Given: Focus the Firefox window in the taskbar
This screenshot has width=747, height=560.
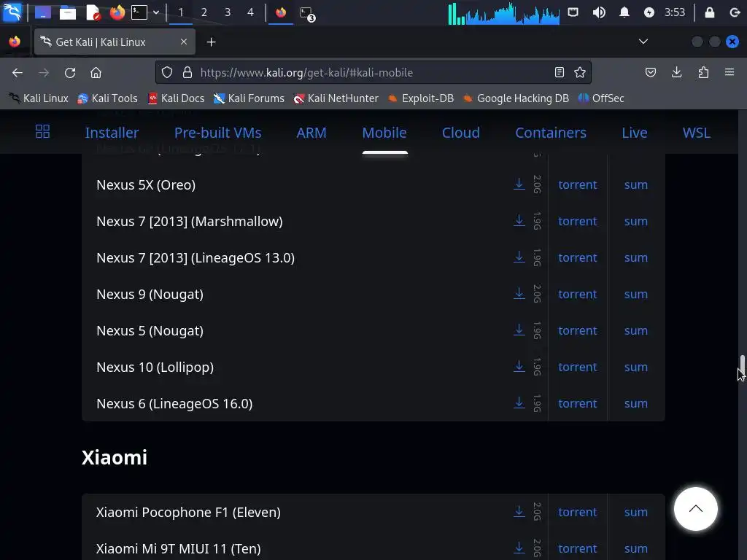Looking at the screenshot, I should click(x=281, y=12).
